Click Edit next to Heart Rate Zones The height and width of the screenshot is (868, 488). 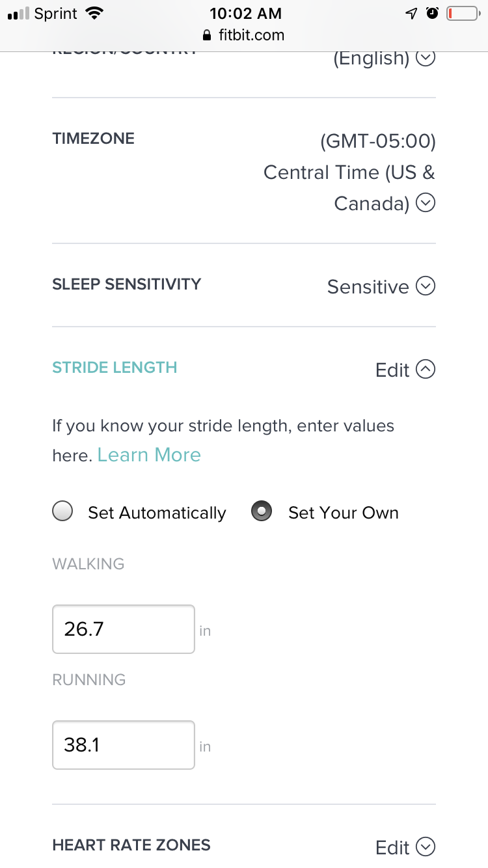point(392,847)
